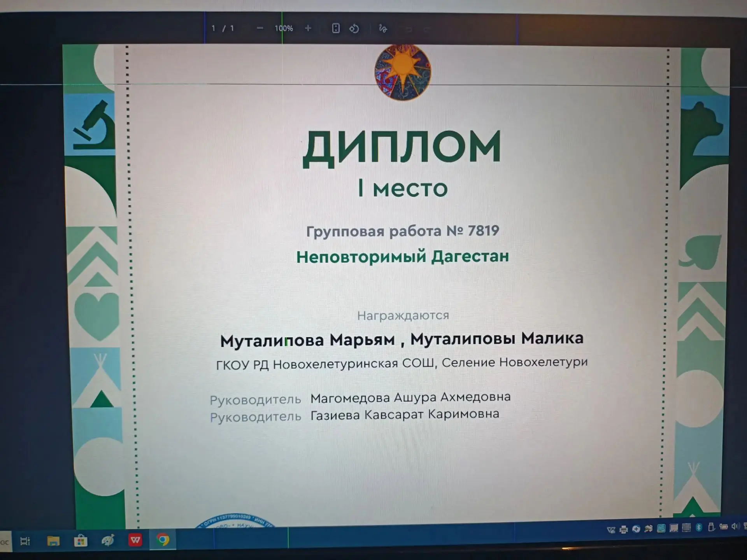Click the round blue plus tray icon
747x560 pixels.
(636, 529)
